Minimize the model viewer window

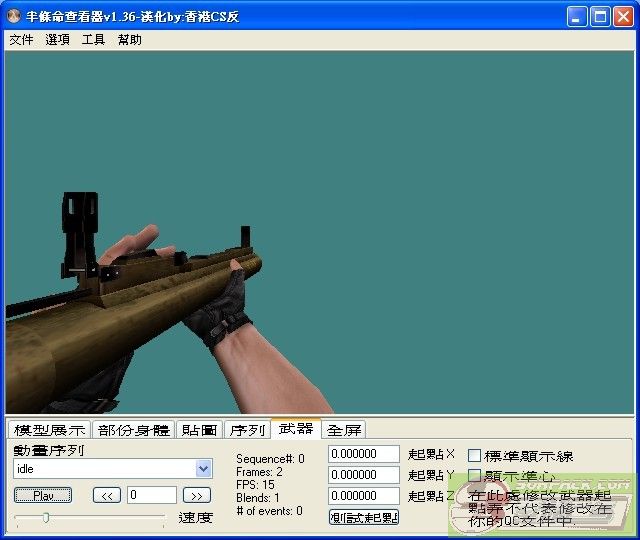(577, 17)
